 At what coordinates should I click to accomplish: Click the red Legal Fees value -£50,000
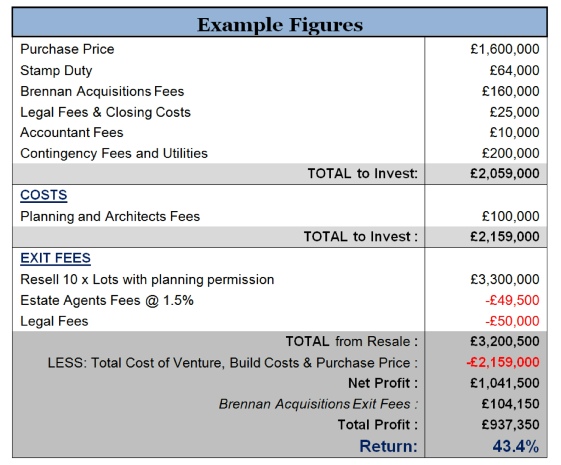512,321
